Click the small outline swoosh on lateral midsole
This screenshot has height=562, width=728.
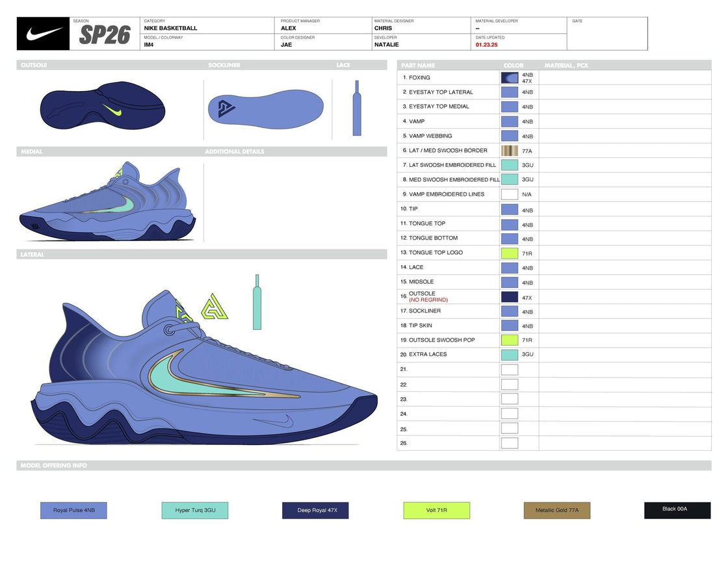(274, 422)
